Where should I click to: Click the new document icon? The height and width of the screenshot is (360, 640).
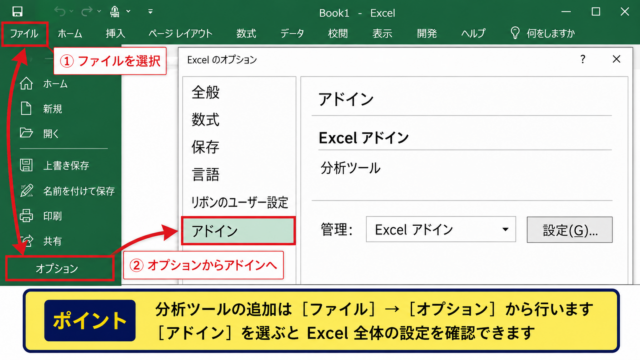coord(26,109)
